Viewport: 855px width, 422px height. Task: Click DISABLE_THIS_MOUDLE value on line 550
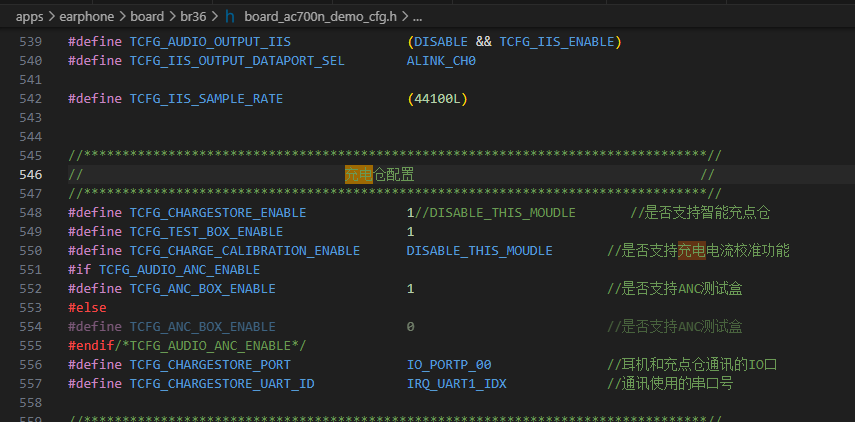tap(480, 251)
